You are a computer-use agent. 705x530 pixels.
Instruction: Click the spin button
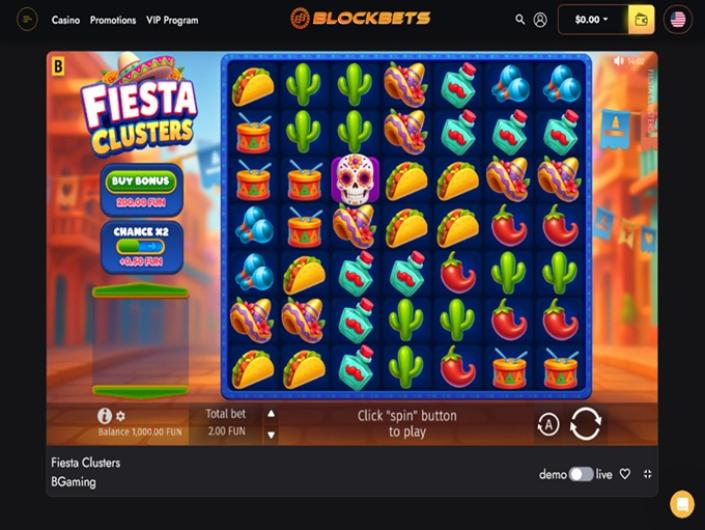(585, 423)
